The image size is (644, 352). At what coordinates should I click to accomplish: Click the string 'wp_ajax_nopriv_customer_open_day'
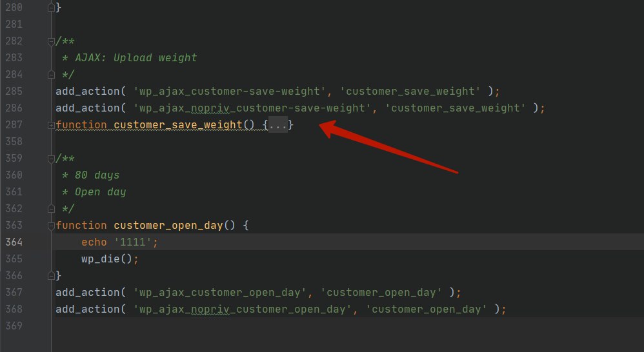pos(243,309)
